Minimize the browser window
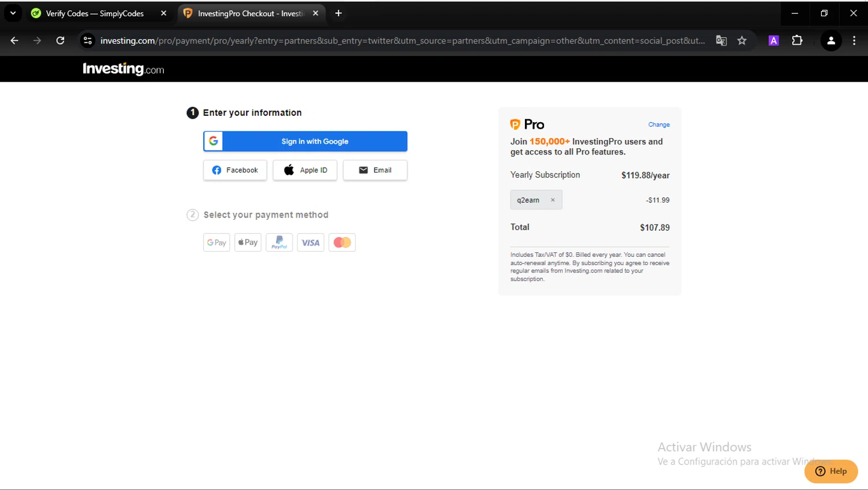The height and width of the screenshot is (490, 868). tap(795, 13)
